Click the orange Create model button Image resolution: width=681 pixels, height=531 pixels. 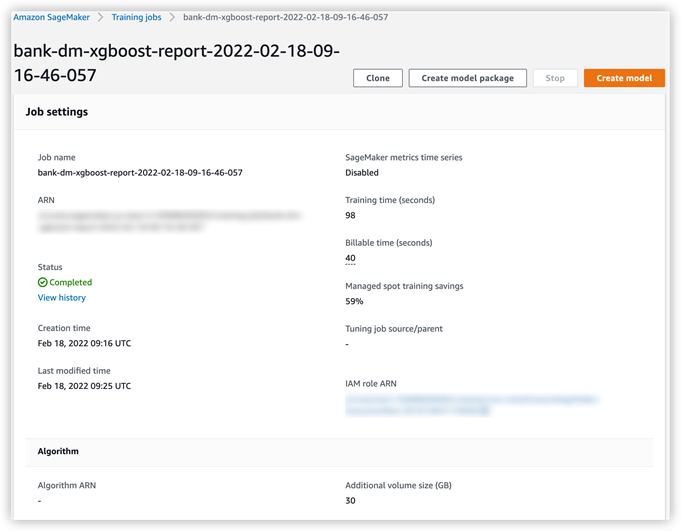coord(624,78)
